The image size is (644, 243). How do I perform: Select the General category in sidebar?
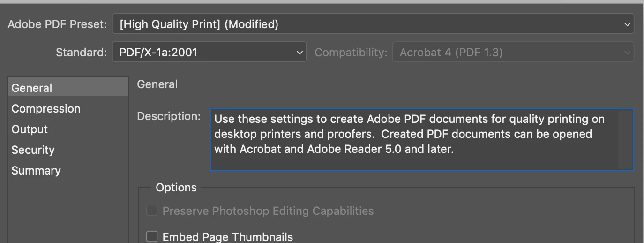pos(68,88)
